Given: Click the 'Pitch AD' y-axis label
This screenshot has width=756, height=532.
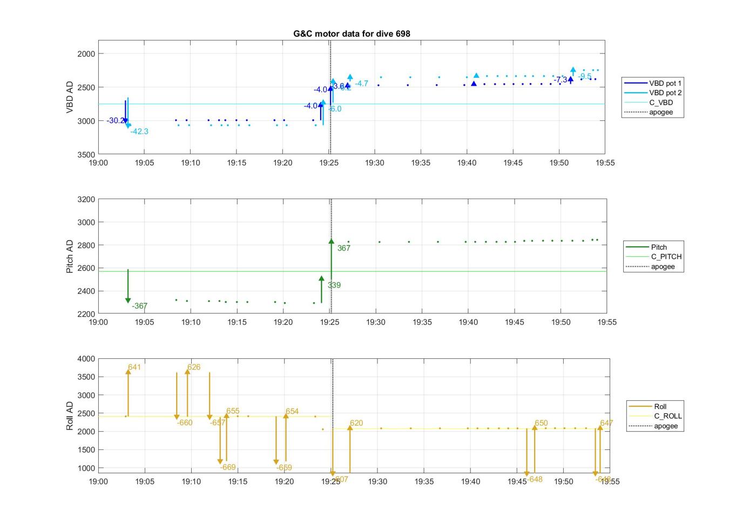Looking at the screenshot, I should (x=70, y=256).
